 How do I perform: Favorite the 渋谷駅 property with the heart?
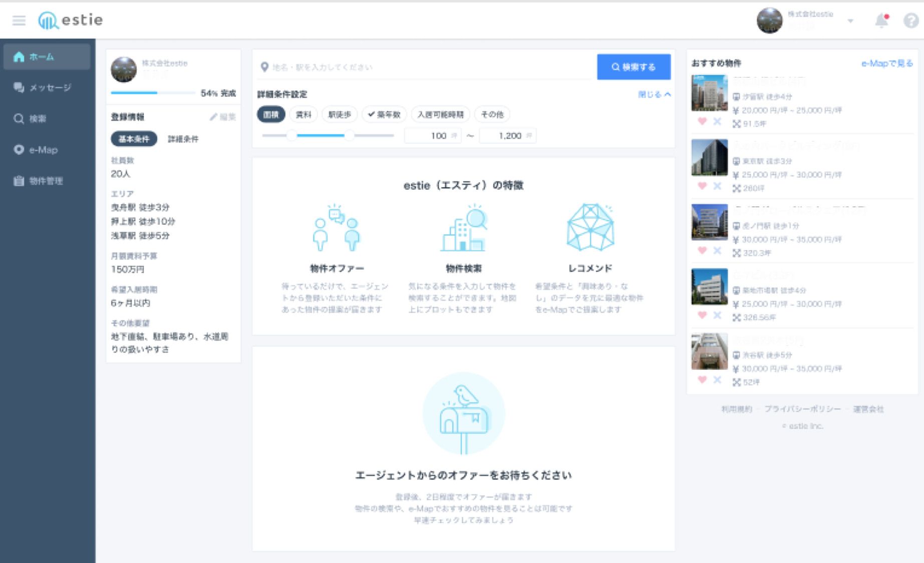702,379
